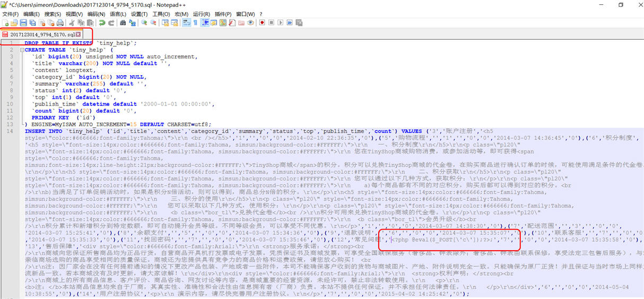Select the 2017123014_9794_5170.sql tab
Viewport: 644px width, 299px height.
point(41,34)
